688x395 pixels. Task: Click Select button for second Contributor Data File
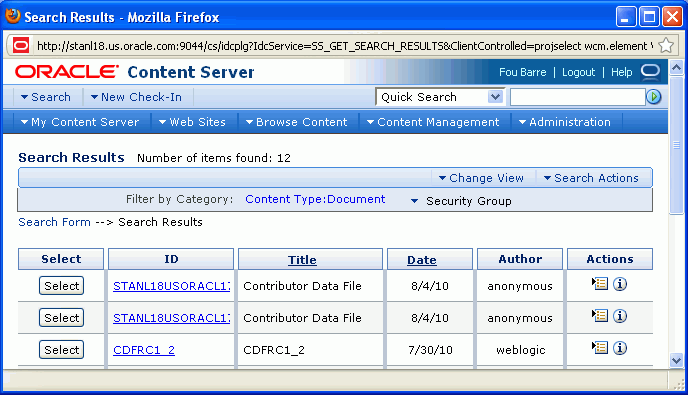tap(61, 318)
